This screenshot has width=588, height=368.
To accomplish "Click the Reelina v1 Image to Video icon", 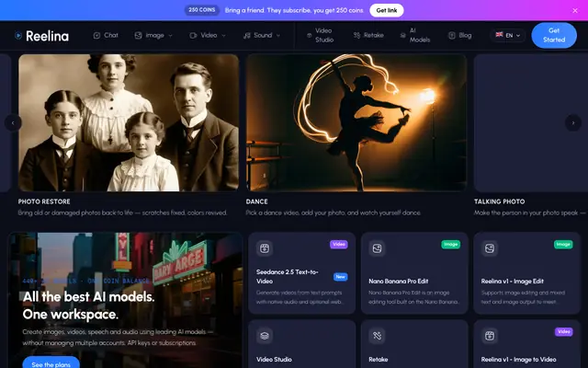I will click(x=490, y=336).
